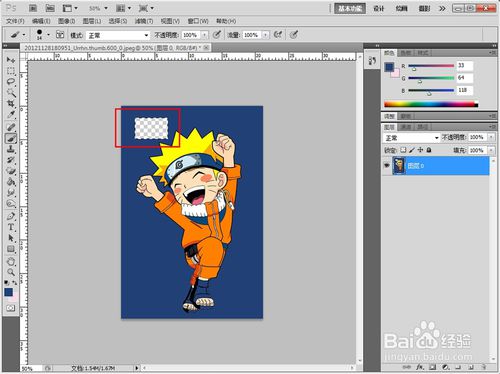This screenshot has width=500, height=374.
Task: Toggle tablet pressure controls size
Action: pyautogui.click(x=294, y=34)
